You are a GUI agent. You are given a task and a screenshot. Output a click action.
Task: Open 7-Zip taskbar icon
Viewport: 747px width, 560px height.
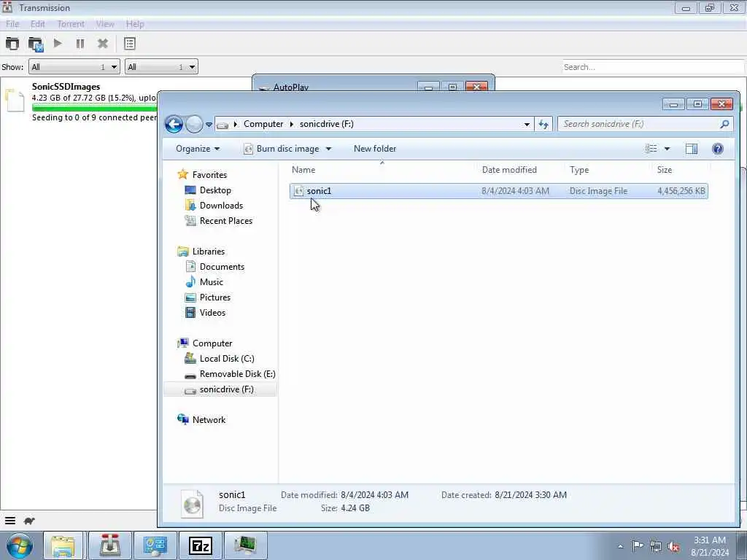pyautogui.click(x=201, y=545)
